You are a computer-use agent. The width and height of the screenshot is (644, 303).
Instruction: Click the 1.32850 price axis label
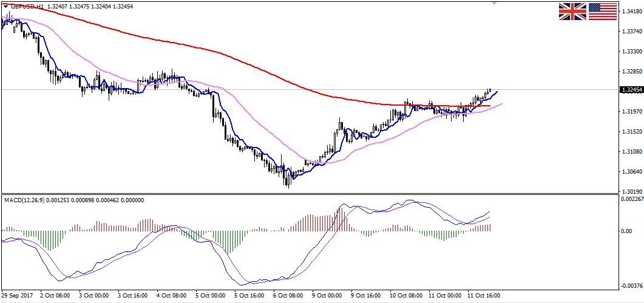click(631, 72)
